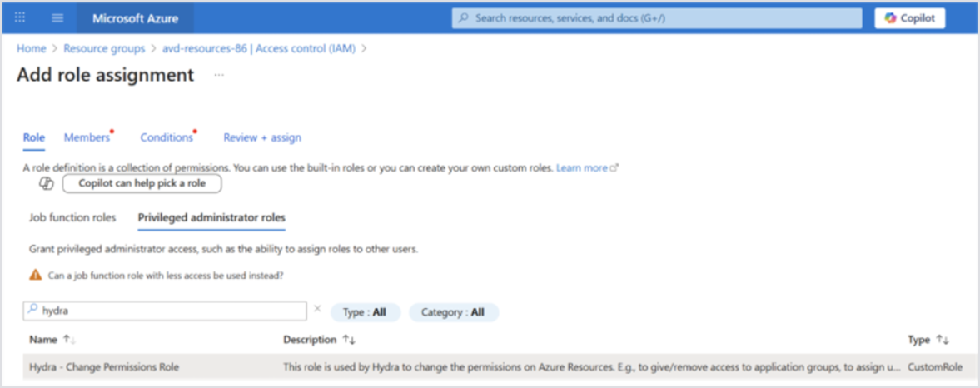Select the Job function roles tab
The height and width of the screenshot is (388, 980).
pyautogui.click(x=72, y=218)
